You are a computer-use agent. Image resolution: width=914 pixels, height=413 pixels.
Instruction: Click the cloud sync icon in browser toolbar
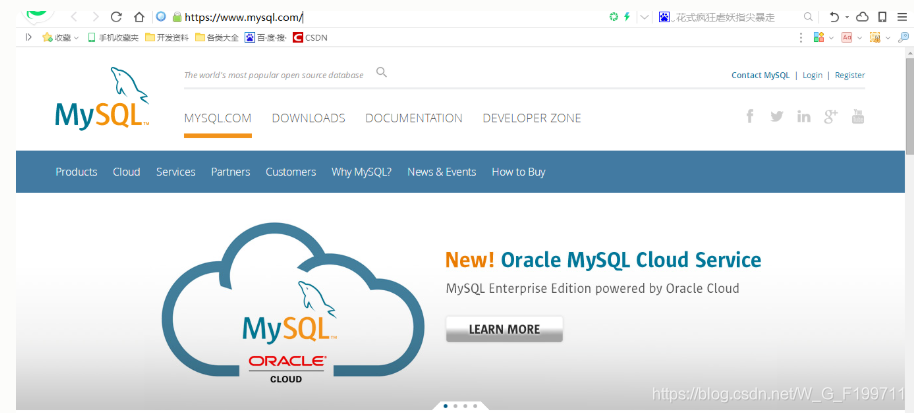tap(863, 17)
